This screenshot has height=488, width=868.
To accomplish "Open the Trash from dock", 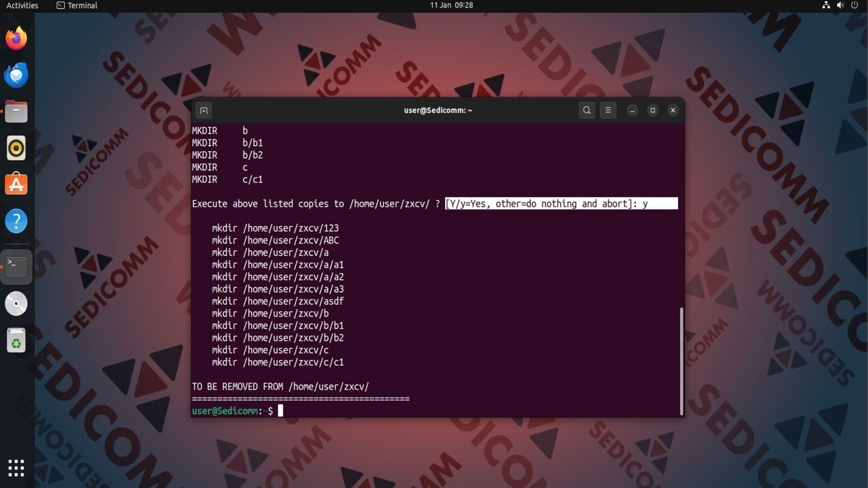I will [x=16, y=341].
